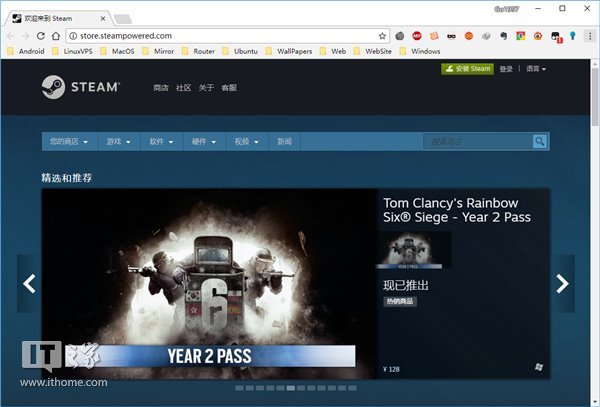This screenshot has height=407, width=600.
Task: Open the Web bookmarks folder
Action: pos(333,51)
